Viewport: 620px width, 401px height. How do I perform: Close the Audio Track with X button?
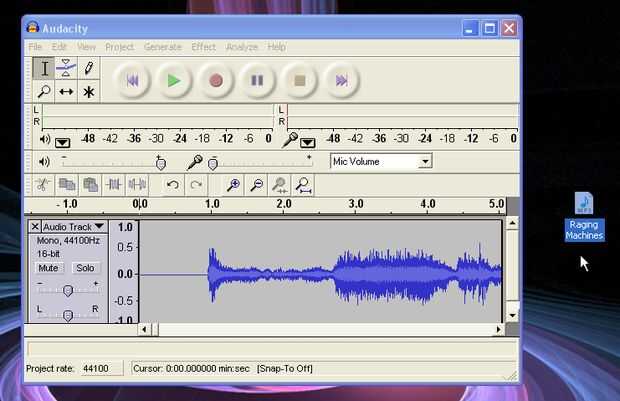(35, 226)
